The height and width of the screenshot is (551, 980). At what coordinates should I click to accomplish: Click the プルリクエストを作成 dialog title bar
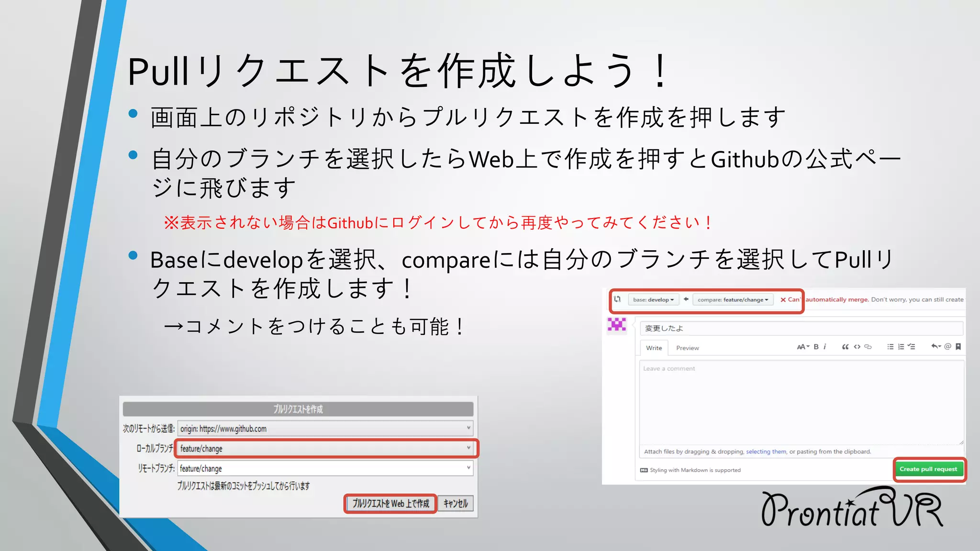[298, 409]
